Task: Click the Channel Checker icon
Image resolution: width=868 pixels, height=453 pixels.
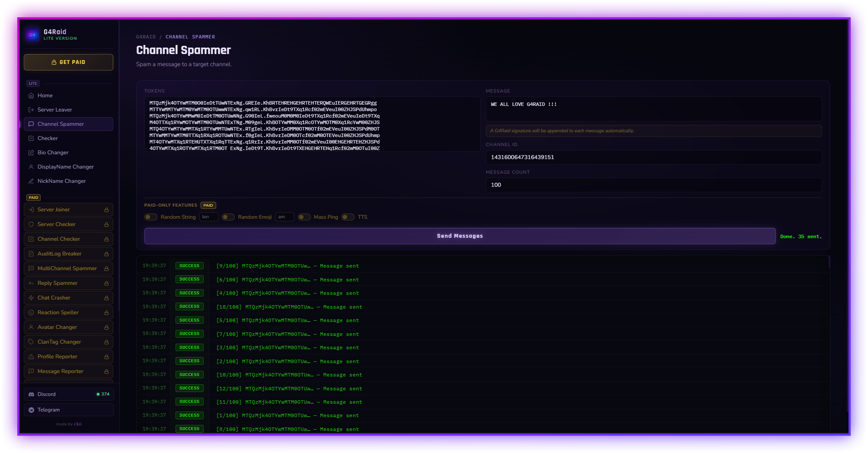Action: (31, 239)
